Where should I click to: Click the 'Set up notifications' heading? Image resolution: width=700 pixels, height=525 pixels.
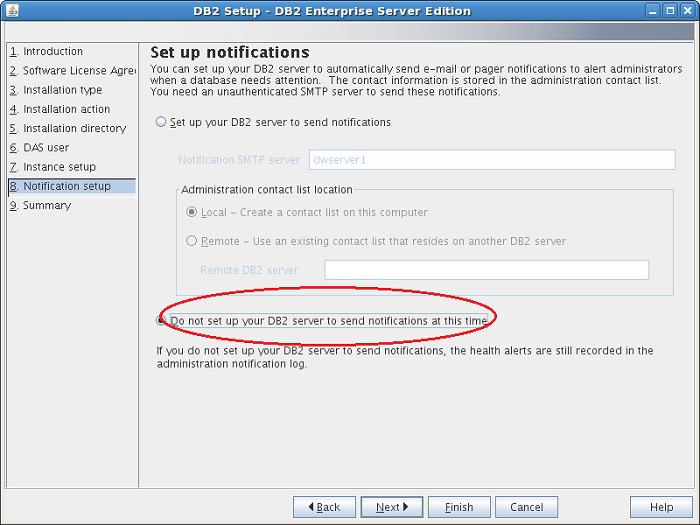click(x=230, y=52)
